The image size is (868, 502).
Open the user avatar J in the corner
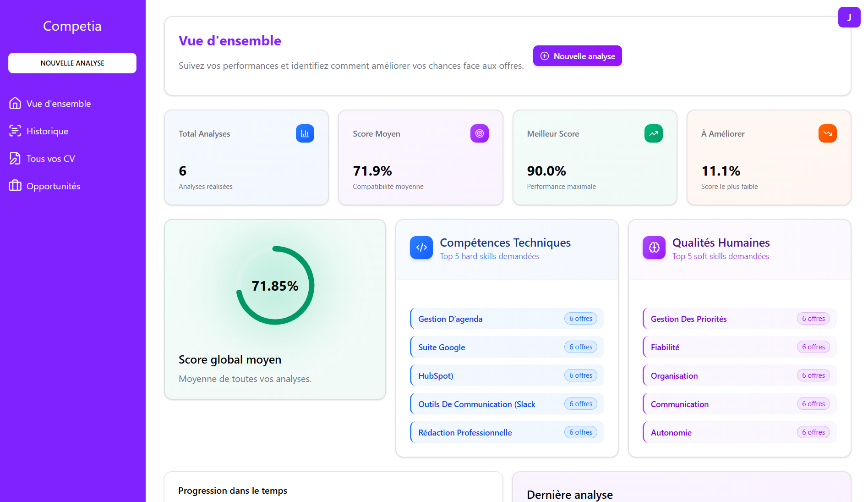(x=849, y=17)
